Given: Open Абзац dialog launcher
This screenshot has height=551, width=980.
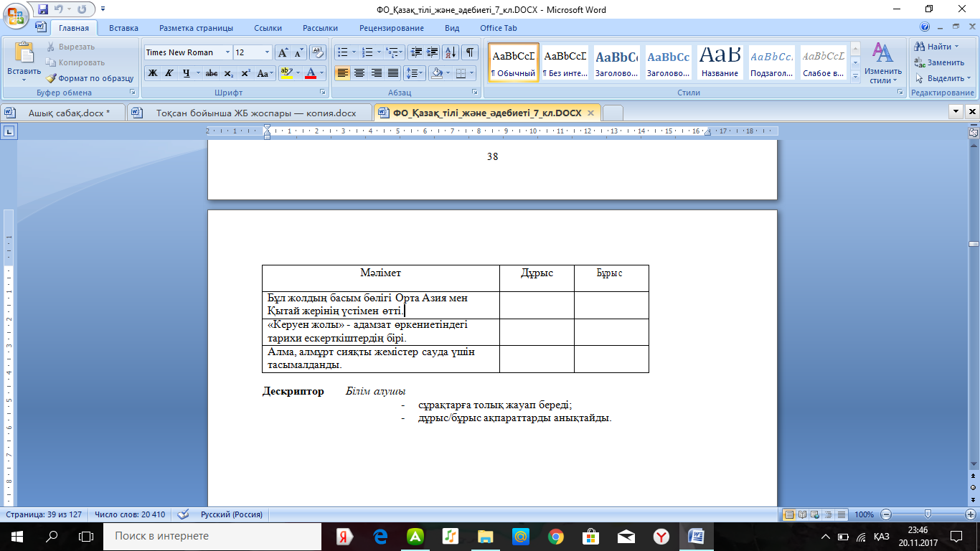Looking at the screenshot, I should (475, 93).
